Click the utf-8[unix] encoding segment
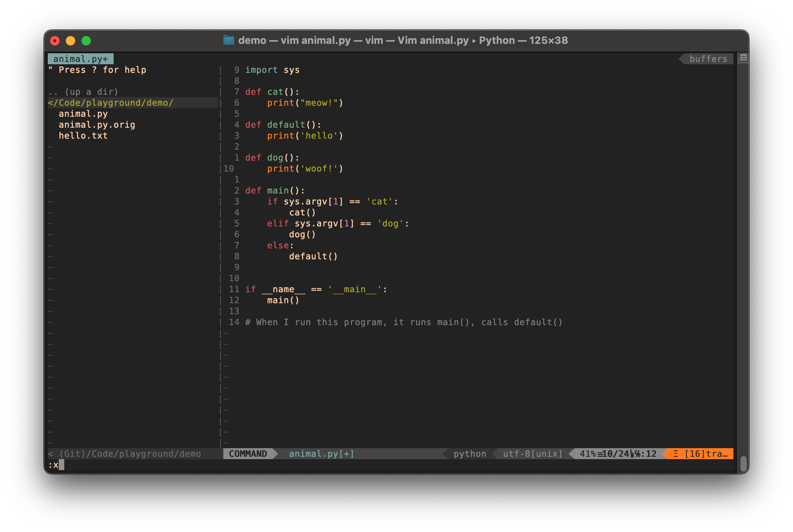 (531, 454)
